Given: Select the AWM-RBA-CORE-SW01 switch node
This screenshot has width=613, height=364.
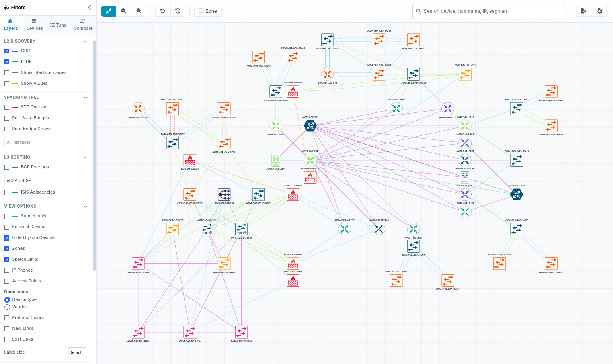Looking at the screenshot, I should [x=413, y=74].
